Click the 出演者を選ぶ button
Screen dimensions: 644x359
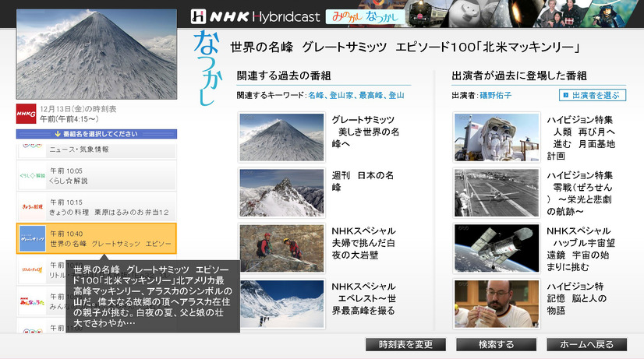coord(593,95)
